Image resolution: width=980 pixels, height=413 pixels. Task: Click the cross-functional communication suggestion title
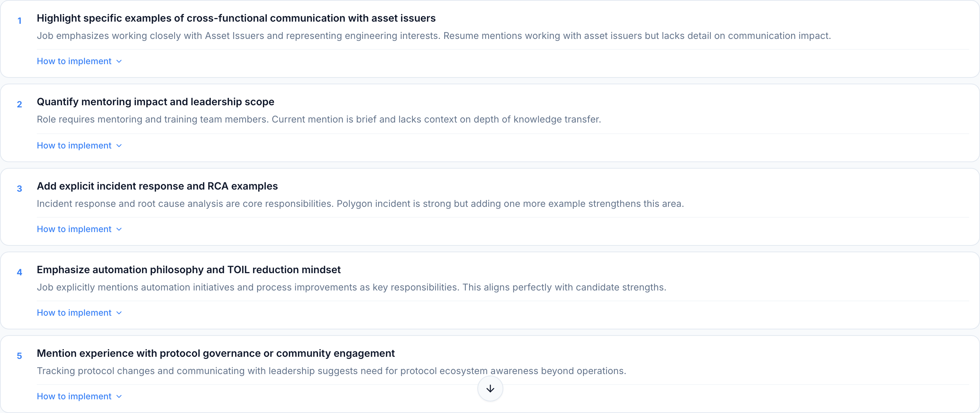236,18
